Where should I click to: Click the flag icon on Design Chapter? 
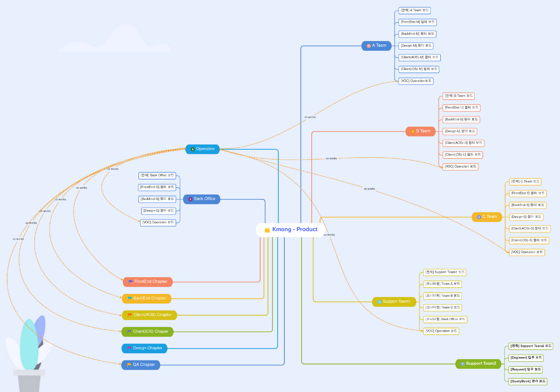(x=129, y=348)
